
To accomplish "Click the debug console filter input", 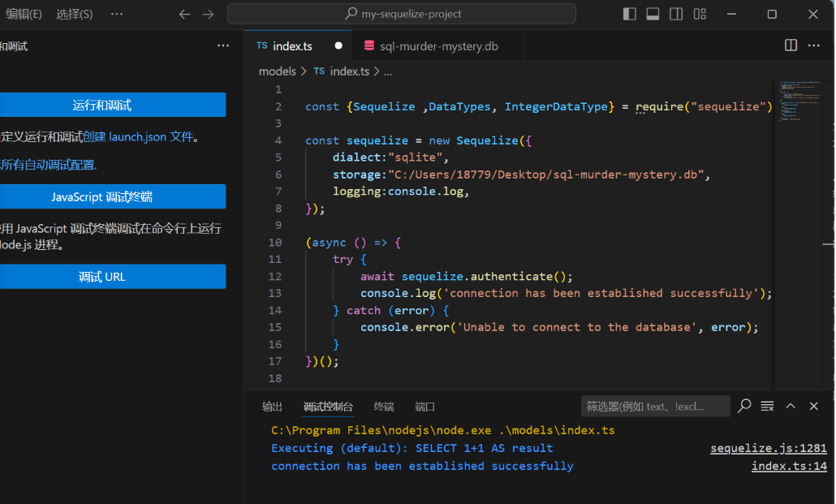I will pos(655,407).
